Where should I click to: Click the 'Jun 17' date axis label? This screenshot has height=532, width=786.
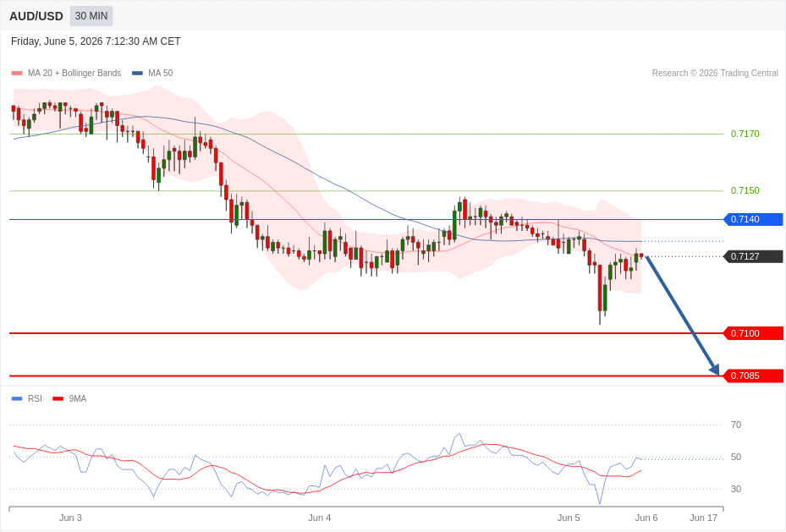(x=703, y=518)
